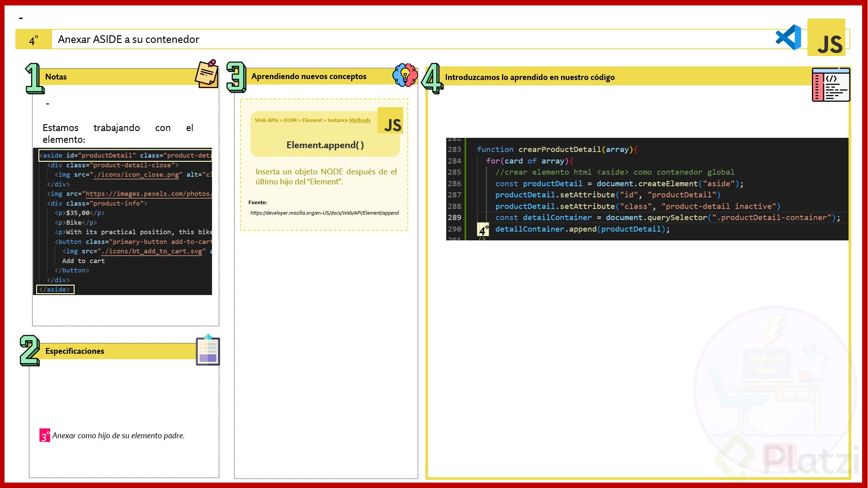The height and width of the screenshot is (488, 868).
Task: Click the images.pexels.com img src line
Action: coord(130,194)
